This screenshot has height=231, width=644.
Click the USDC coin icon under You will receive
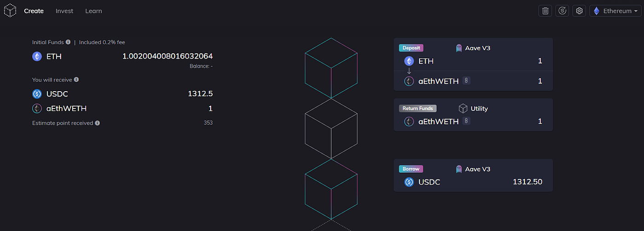point(37,94)
